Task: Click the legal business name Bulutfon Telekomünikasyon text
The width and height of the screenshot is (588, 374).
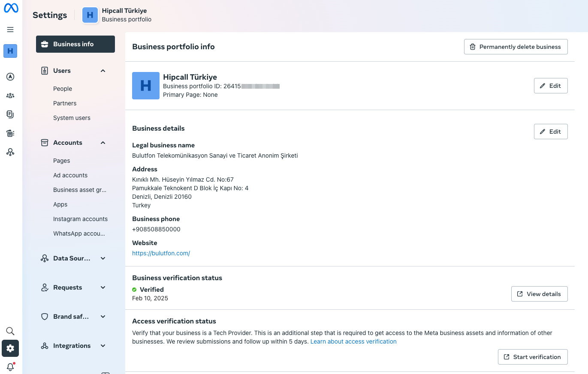Action: (215, 156)
